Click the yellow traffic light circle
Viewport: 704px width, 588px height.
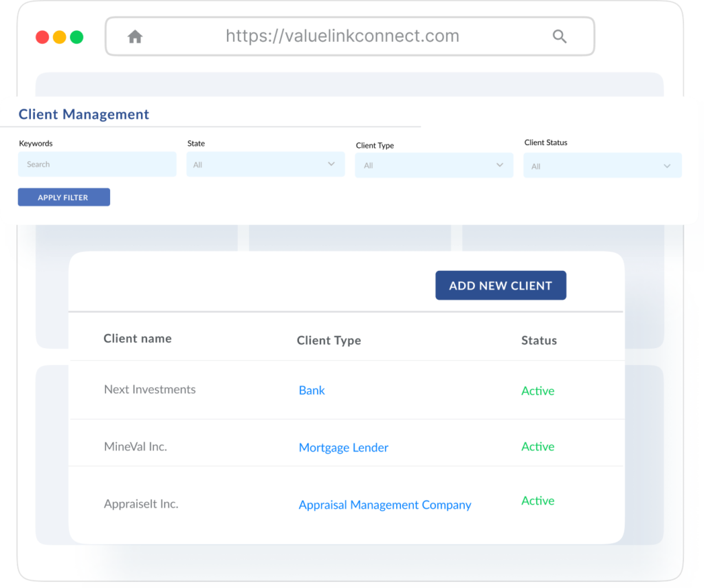click(59, 36)
